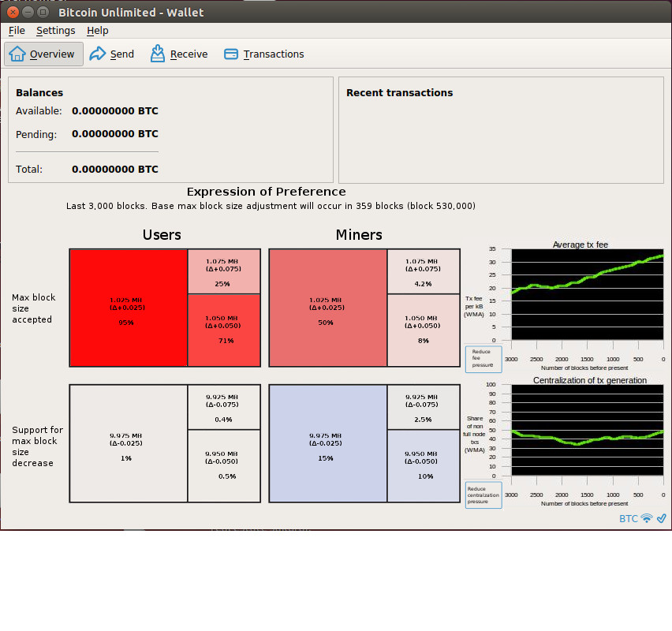Open the Help menu

[97, 31]
